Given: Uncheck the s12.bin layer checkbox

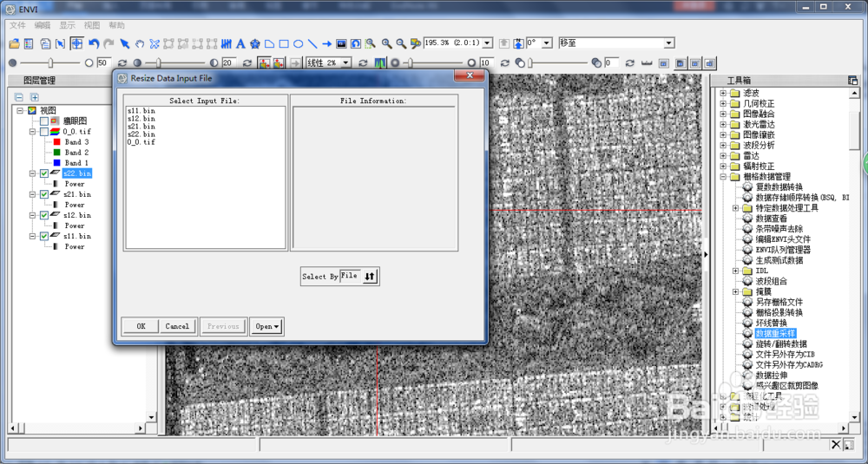Looking at the screenshot, I should [x=44, y=215].
